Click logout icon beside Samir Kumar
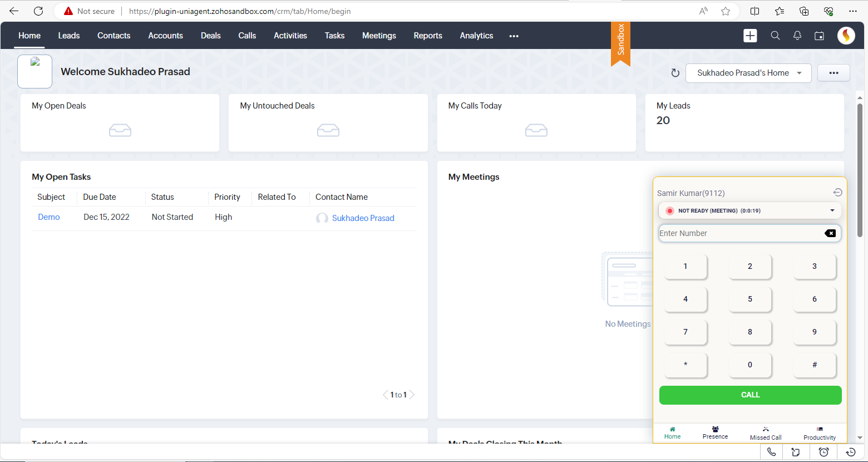Image resolution: width=868 pixels, height=462 pixels. point(837,193)
